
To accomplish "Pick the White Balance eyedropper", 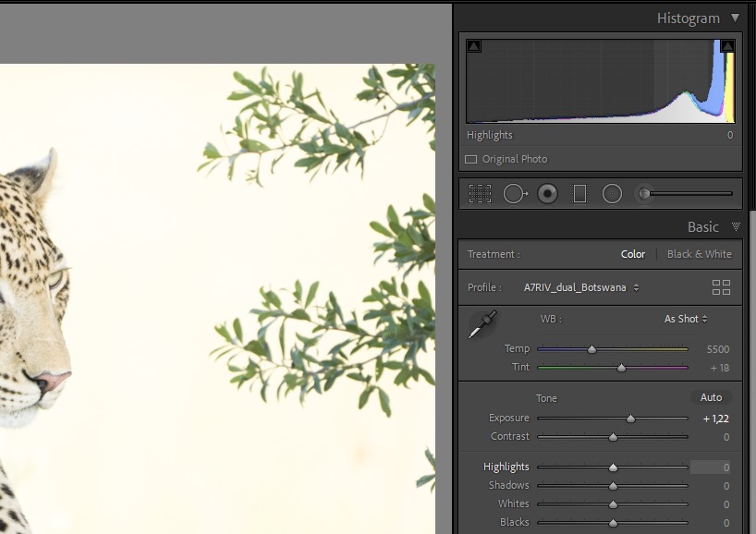I will point(482,324).
